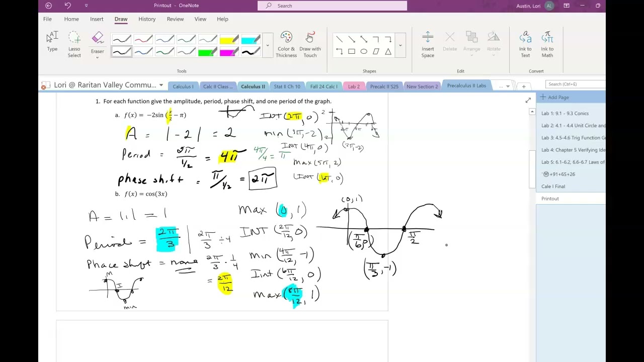Go back with the title bar arrow
Image resolution: width=644 pixels, height=362 pixels.
[x=48, y=6]
